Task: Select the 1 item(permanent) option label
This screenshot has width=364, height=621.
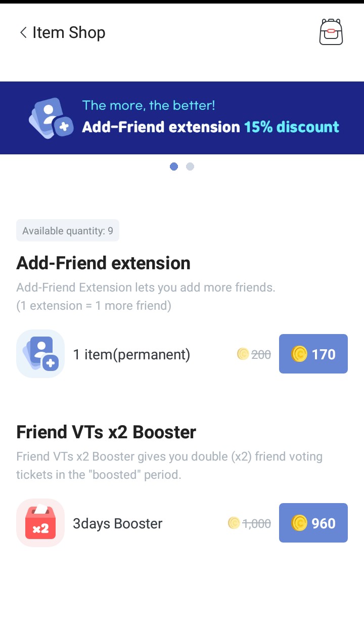Action: tap(131, 354)
